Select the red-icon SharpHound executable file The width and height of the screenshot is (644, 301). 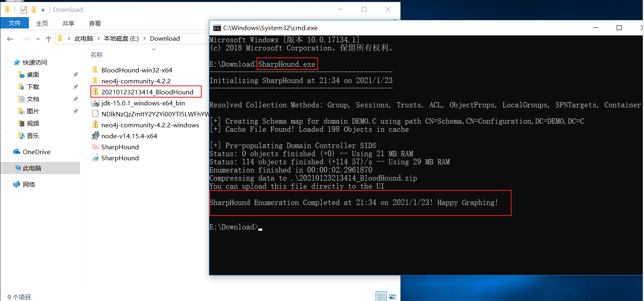pos(120,147)
